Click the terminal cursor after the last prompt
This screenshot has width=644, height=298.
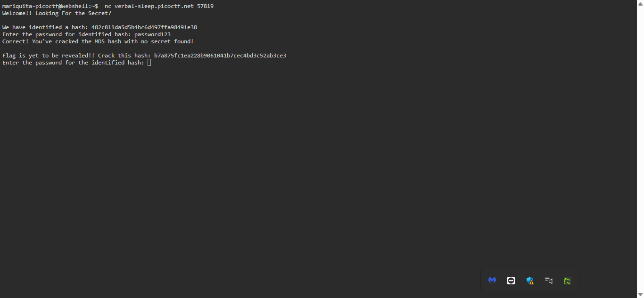click(x=149, y=63)
